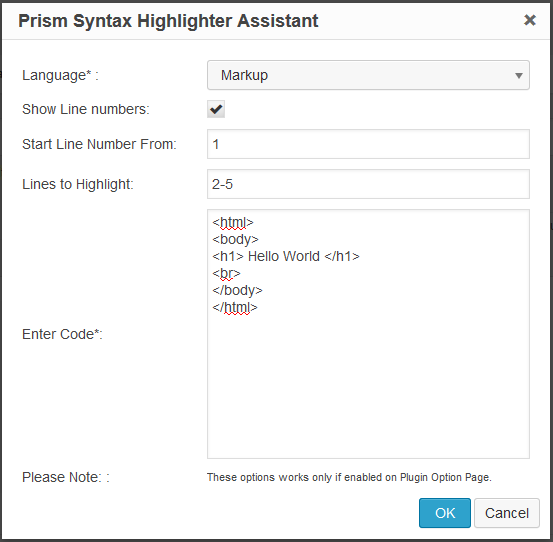Place cursor on the opening <body> line
The width and height of the screenshot is (553, 542).
point(235,239)
